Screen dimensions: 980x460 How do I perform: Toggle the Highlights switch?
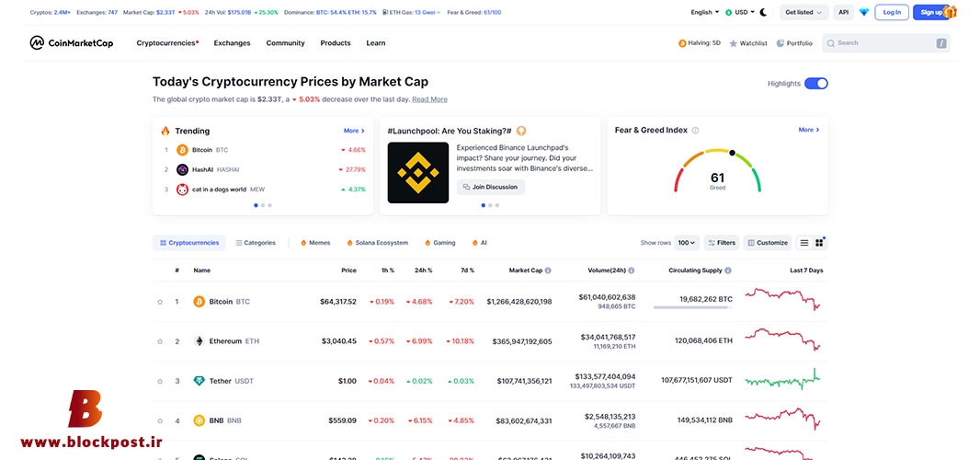pos(816,83)
